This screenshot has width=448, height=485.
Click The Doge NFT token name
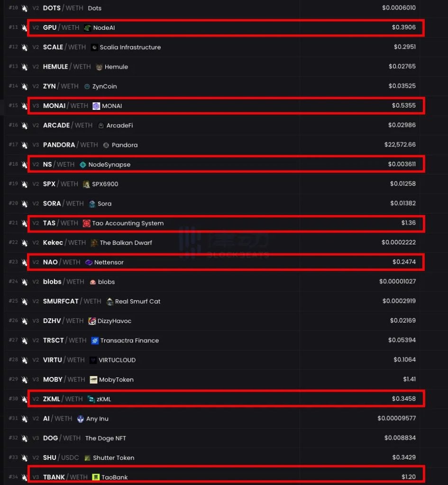tap(105, 438)
